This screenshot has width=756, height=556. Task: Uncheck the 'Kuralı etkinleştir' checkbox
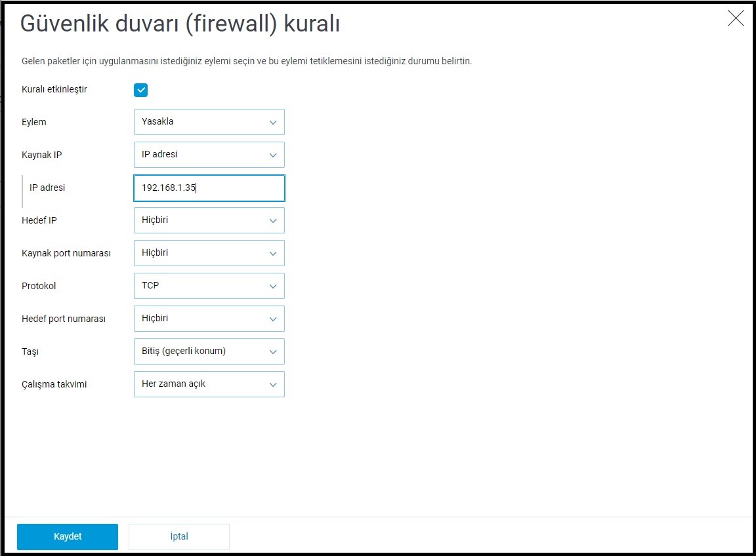tap(141, 90)
